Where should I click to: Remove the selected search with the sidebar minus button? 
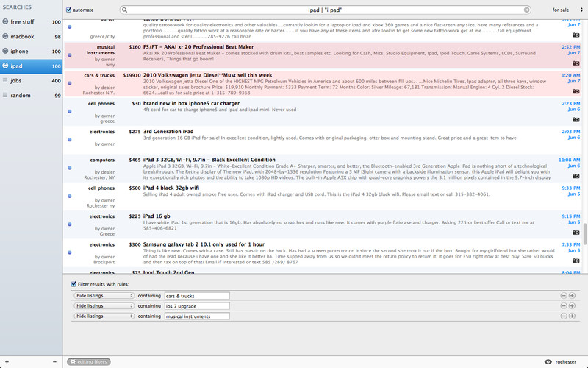pyautogui.click(x=54, y=361)
